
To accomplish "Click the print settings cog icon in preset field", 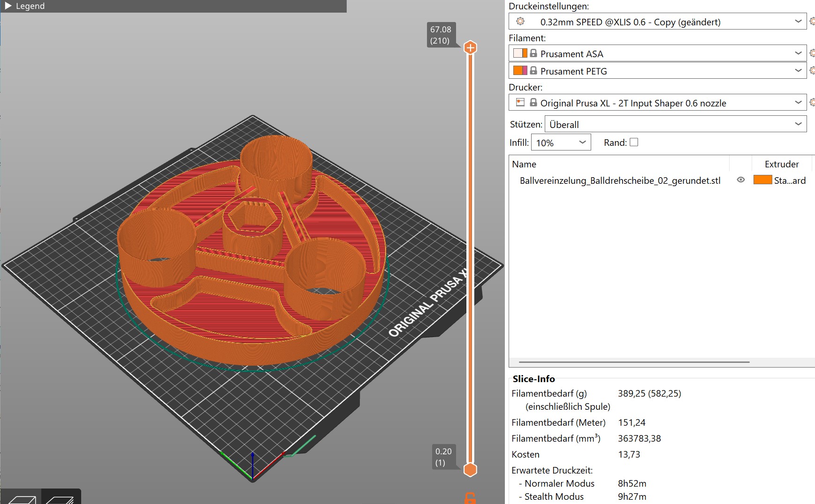I will 520,21.
